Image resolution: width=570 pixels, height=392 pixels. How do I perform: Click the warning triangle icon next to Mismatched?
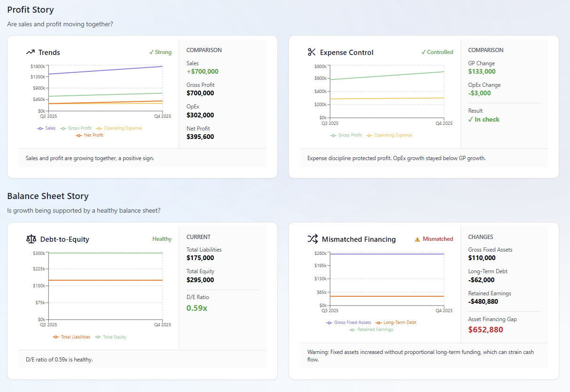417,239
